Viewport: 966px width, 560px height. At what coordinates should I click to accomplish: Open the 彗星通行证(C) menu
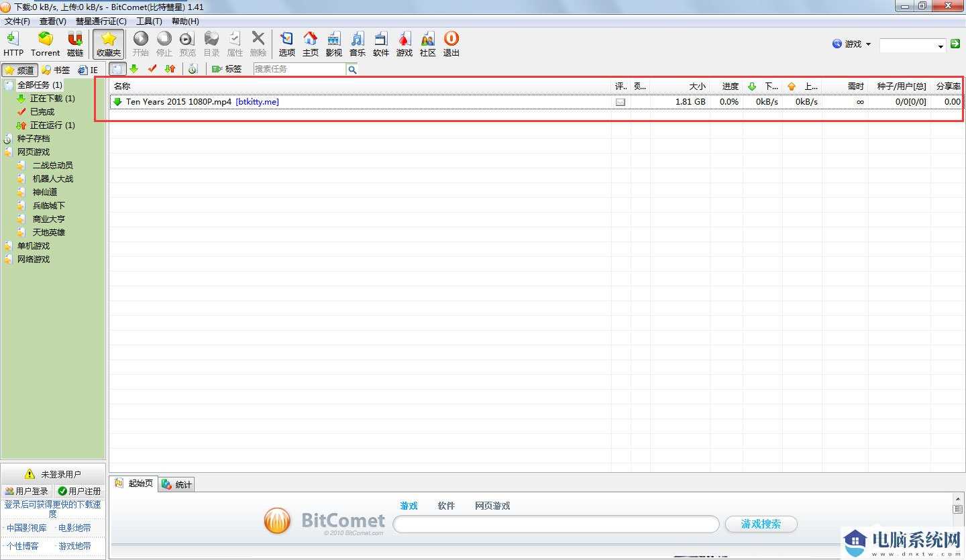coord(101,21)
